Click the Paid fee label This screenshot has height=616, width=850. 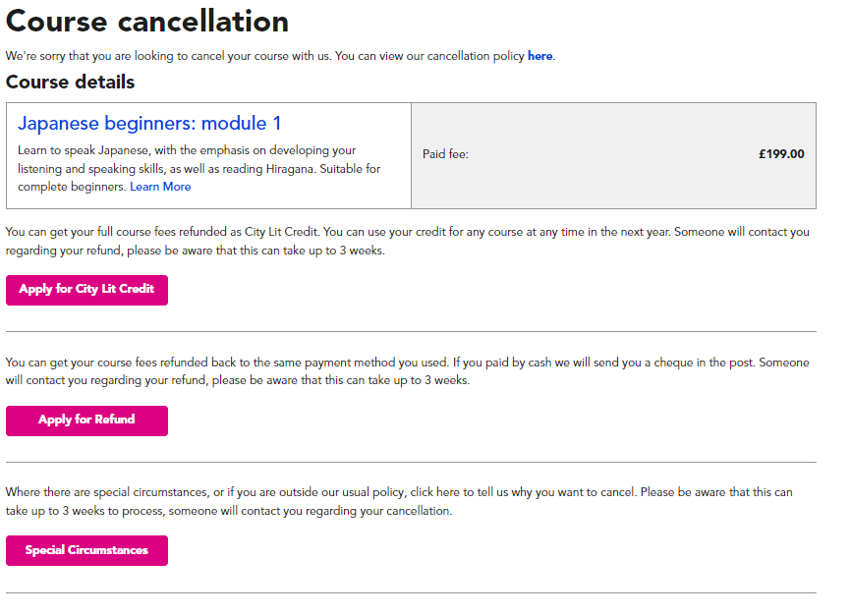pos(445,154)
